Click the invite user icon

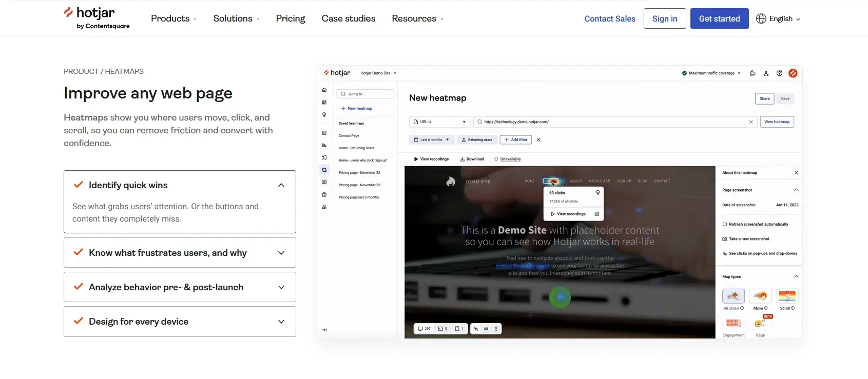pos(766,73)
